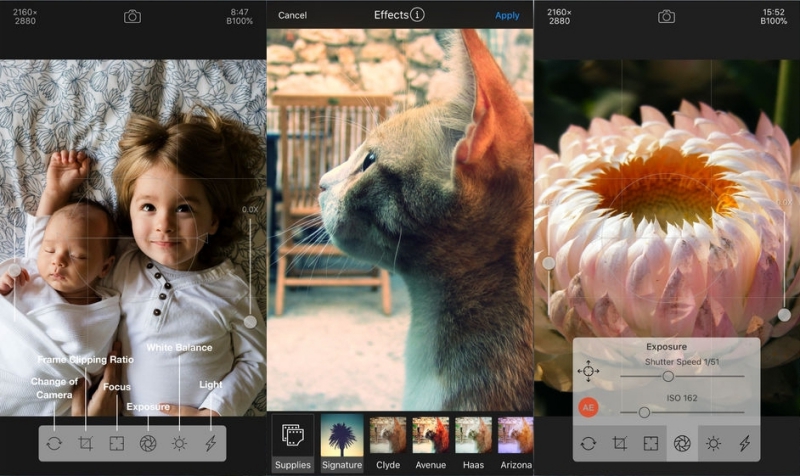Toggle the flash icon on flower photo screen
Screen dimensions: 800x476
744,443
